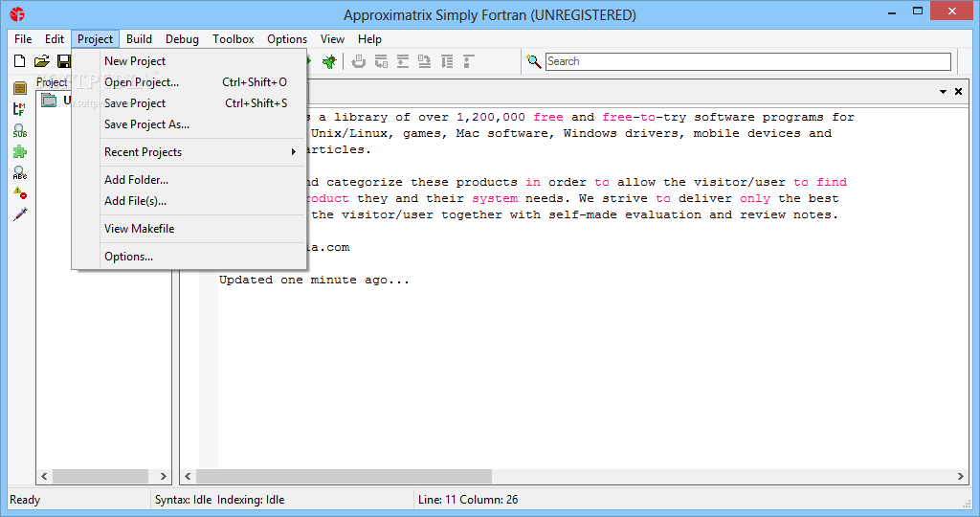The width and height of the screenshot is (980, 517).
Task: Click the project panel scroll right arrow
Action: click(x=163, y=477)
